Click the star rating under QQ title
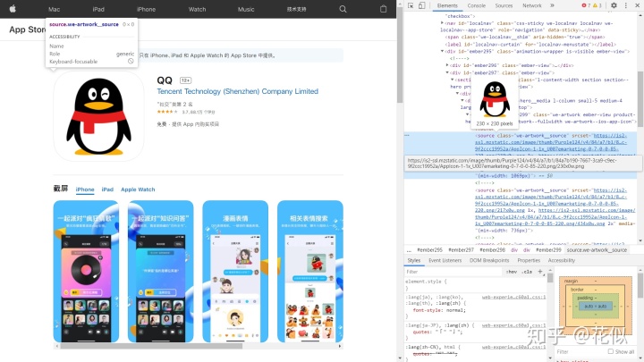644x362 pixels. click(x=167, y=112)
